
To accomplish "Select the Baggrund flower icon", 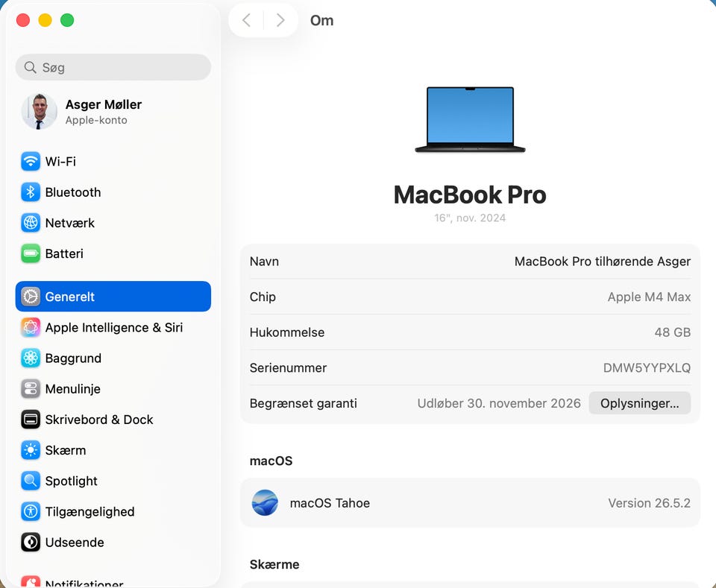I will [x=31, y=358].
